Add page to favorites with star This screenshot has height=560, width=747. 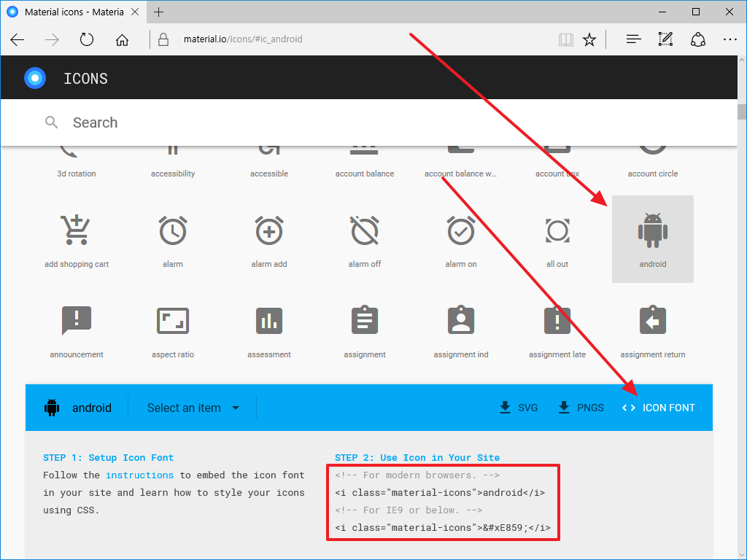[x=589, y=39]
